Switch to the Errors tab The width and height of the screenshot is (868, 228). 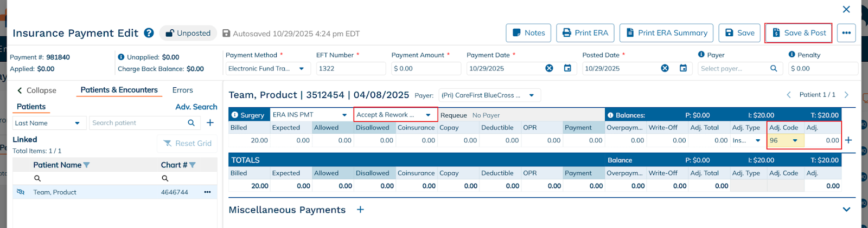[182, 90]
